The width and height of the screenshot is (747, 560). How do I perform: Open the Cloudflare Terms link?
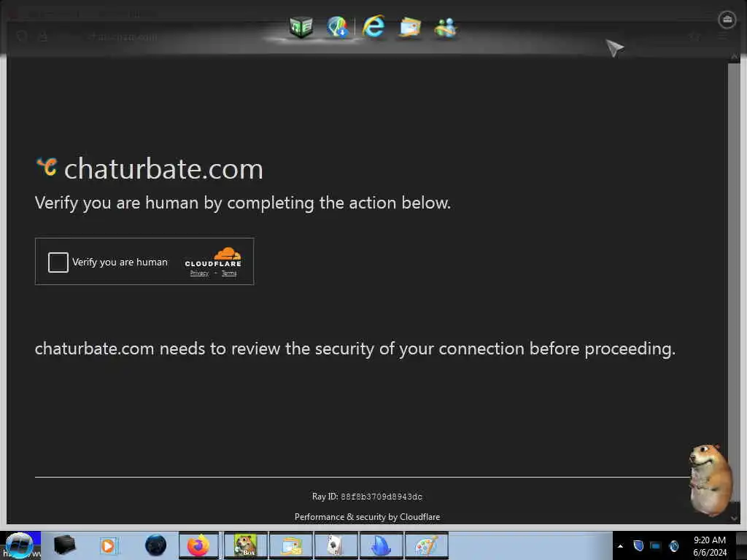(229, 273)
